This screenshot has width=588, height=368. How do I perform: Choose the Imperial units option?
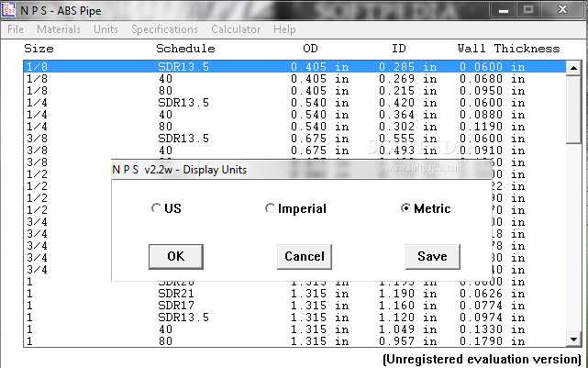[x=295, y=208]
